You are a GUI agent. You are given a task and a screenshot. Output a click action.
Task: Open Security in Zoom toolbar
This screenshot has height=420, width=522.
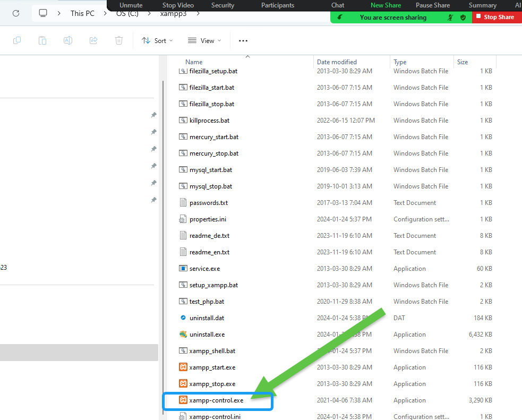point(223,5)
